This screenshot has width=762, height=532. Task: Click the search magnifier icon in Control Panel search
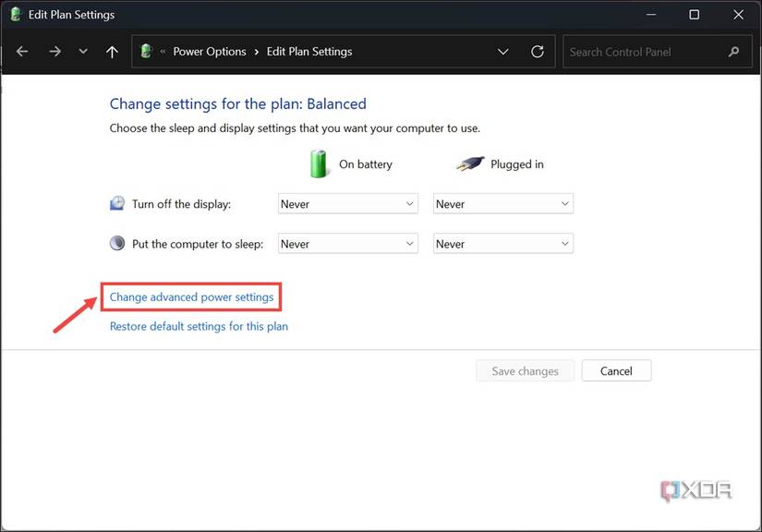click(732, 52)
